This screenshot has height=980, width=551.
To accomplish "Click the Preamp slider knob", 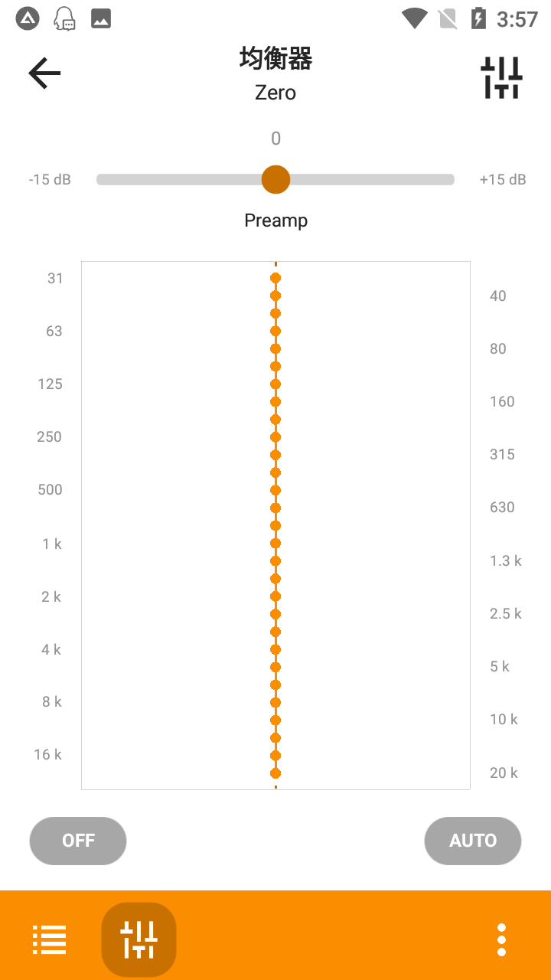I will tap(275, 180).
